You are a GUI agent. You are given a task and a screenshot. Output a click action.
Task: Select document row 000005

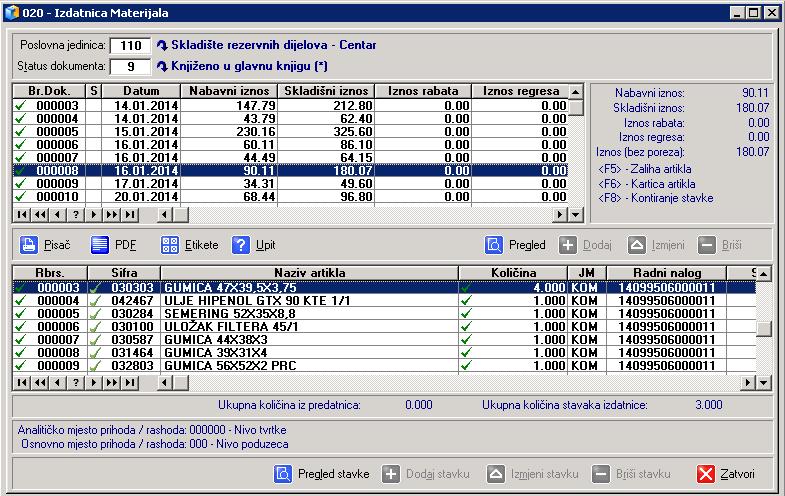pos(290,132)
